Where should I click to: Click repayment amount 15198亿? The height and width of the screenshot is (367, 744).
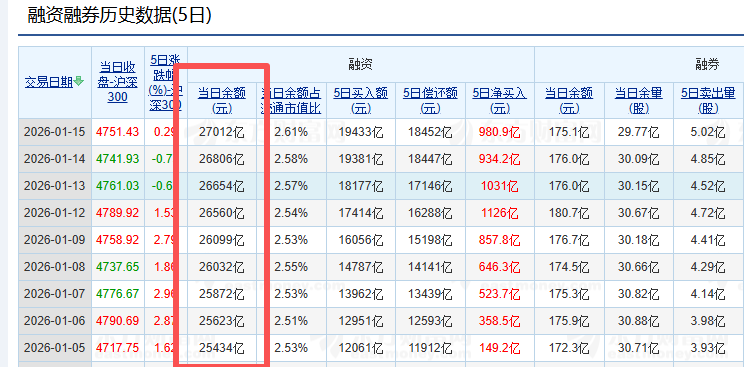click(x=430, y=240)
